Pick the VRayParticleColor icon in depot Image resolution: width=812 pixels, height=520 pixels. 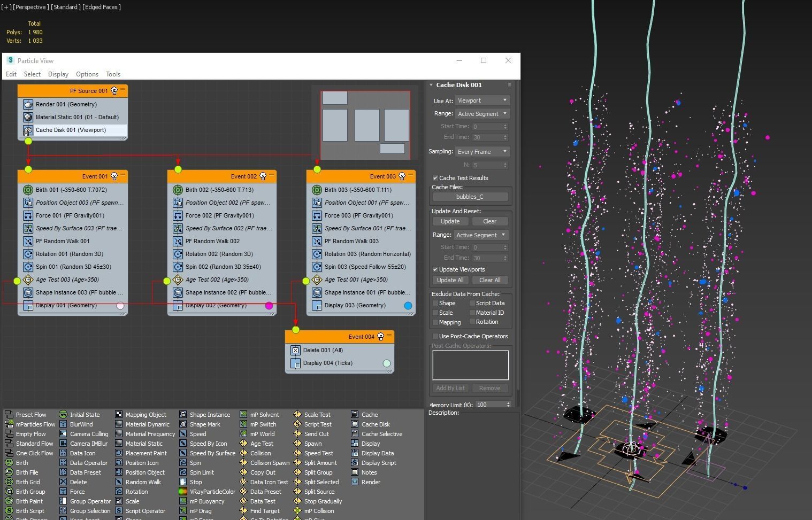(x=183, y=492)
